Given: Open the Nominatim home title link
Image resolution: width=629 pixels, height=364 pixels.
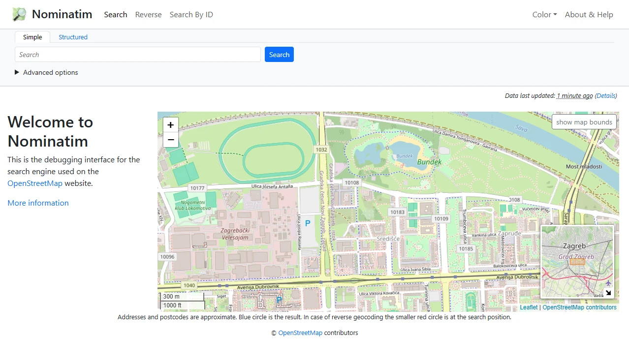Looking at the screenshot, I should coord(62,14).
